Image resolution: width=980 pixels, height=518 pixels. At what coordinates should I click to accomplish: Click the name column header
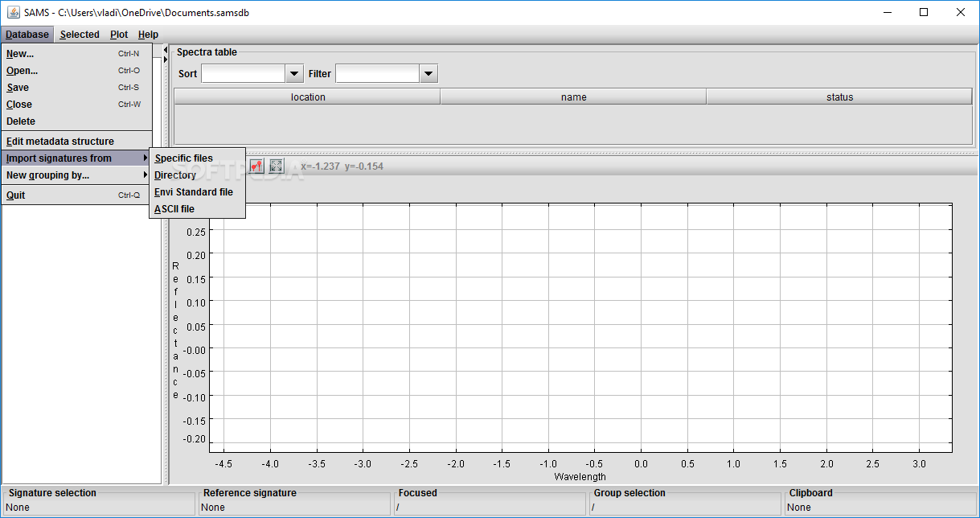click(574, 97)
